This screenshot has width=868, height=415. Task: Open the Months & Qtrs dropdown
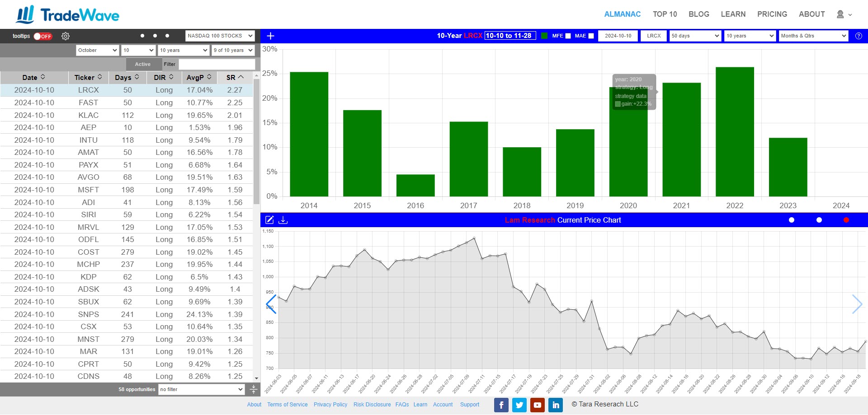click(813, 36)
